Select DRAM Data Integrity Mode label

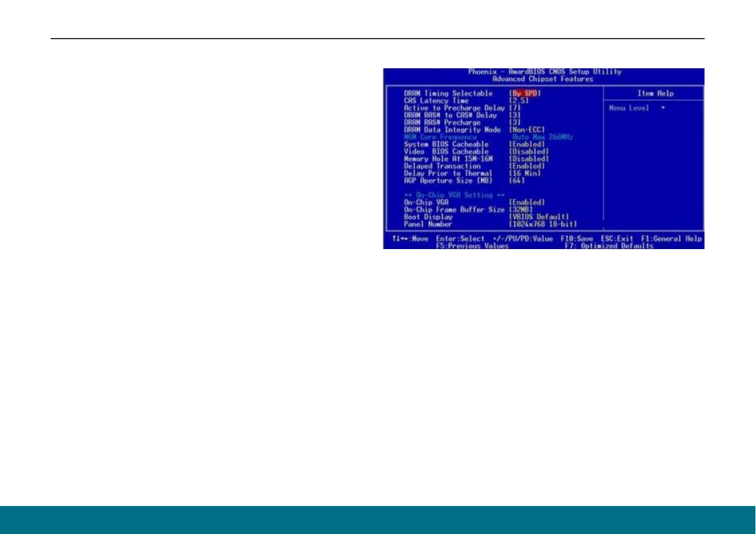pyautogui.click(x=452, y=130)
